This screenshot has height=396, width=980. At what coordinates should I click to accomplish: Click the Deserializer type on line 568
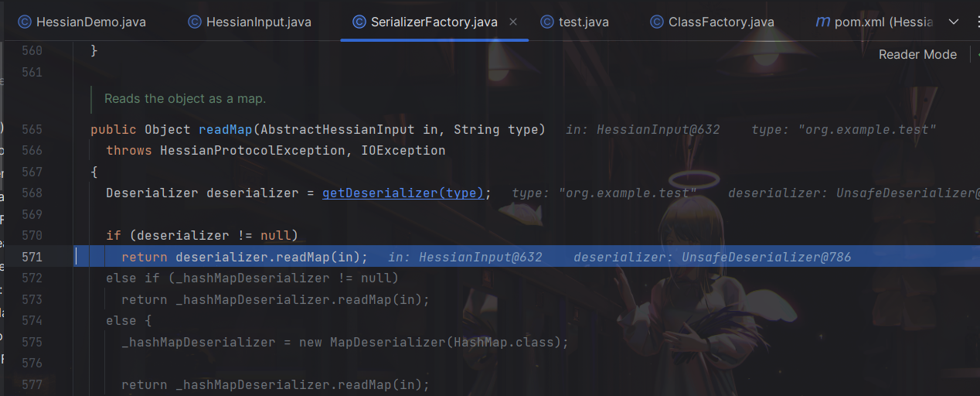click(x=152, y=193)
